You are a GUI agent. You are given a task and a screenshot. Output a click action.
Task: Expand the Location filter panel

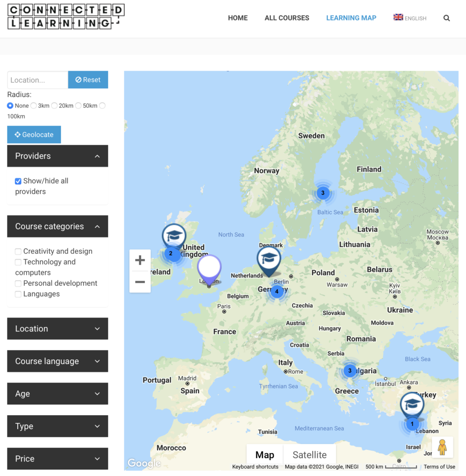pos(58,329)
